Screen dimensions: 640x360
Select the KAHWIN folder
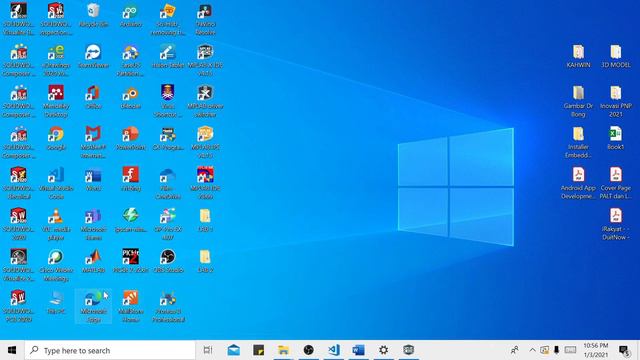coord(578,56)
